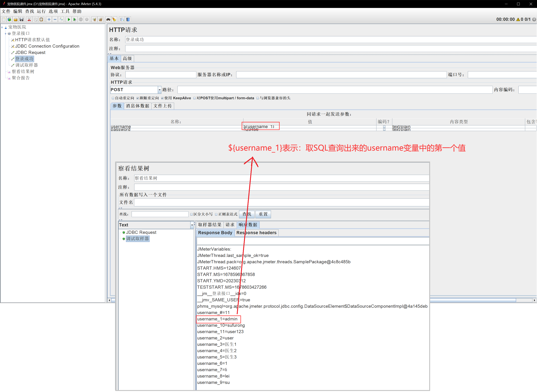Image resolution: width=537 pixels, height=392 pixels.
Task: Click the green Start run icon
Action: pyautogui.click(x=69, y=19)
